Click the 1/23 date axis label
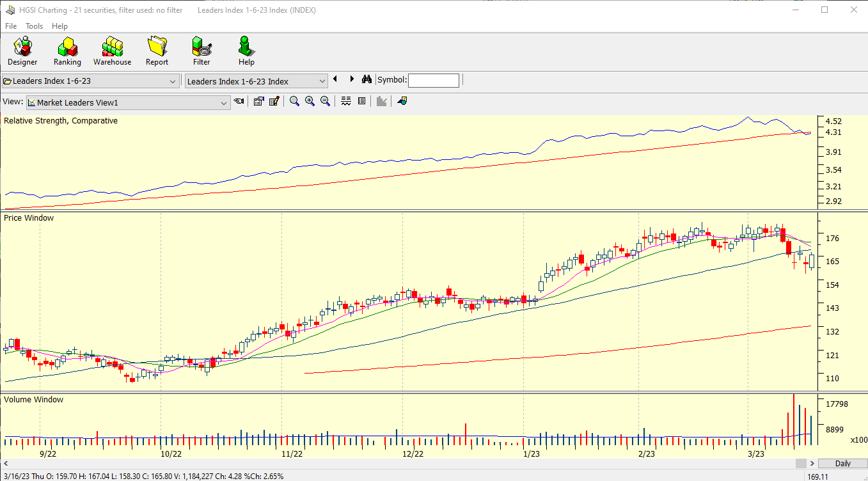 pos(532,453)
